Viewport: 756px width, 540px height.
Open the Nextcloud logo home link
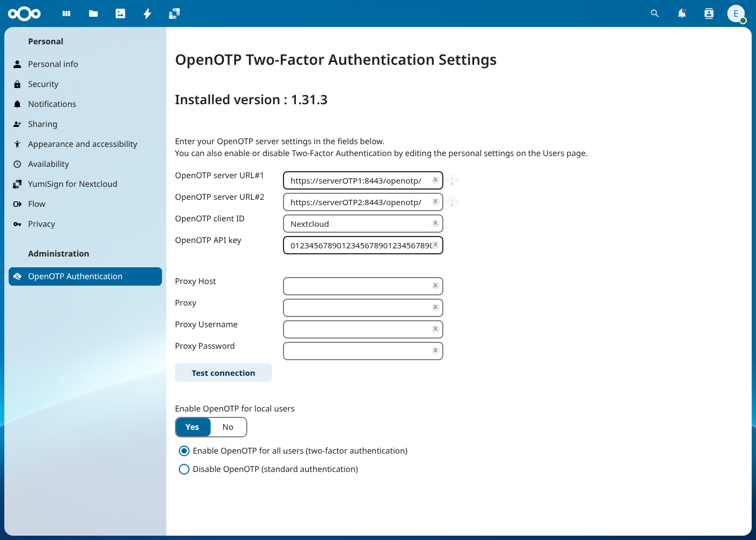(24, 13)
